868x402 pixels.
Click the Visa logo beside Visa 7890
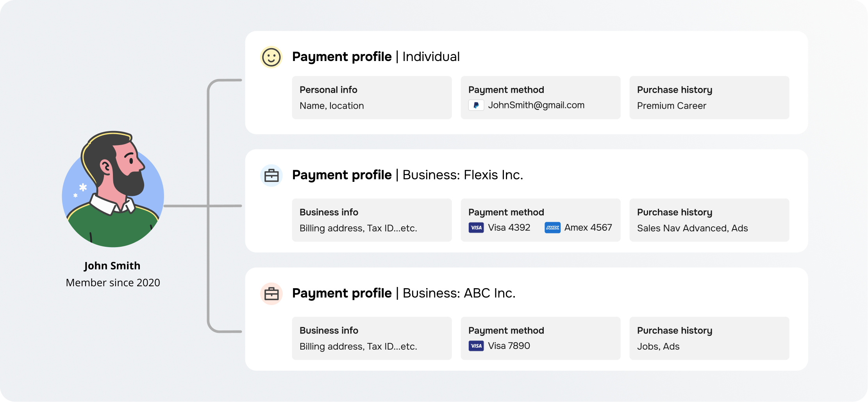click(476, 346)
